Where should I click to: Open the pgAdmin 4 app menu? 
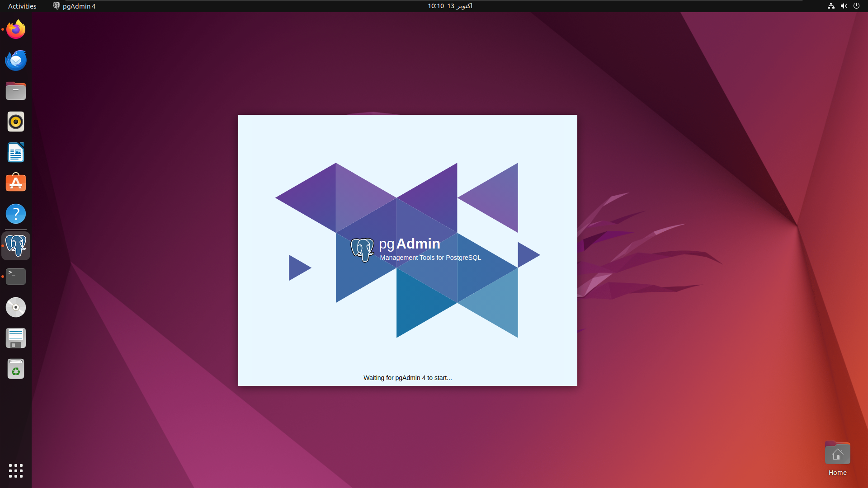[x=74, y=6]
